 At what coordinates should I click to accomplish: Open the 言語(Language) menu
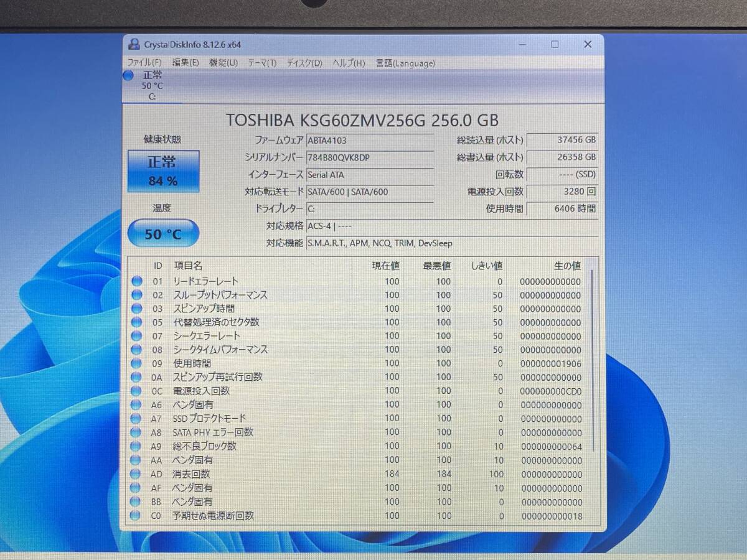(405, 63)
